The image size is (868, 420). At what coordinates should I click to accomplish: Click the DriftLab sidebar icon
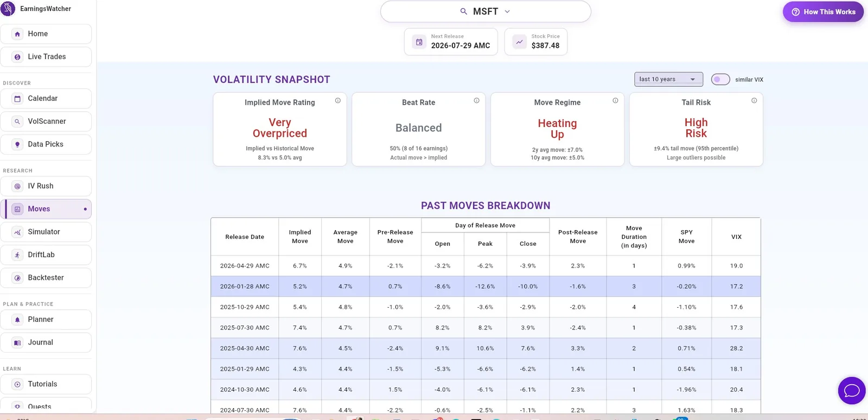pyautogui.click(x=17, y=255)
